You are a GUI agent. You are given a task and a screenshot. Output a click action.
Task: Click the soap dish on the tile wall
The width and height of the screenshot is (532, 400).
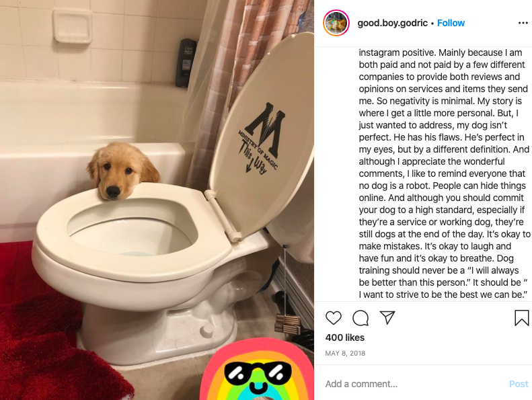72,26
